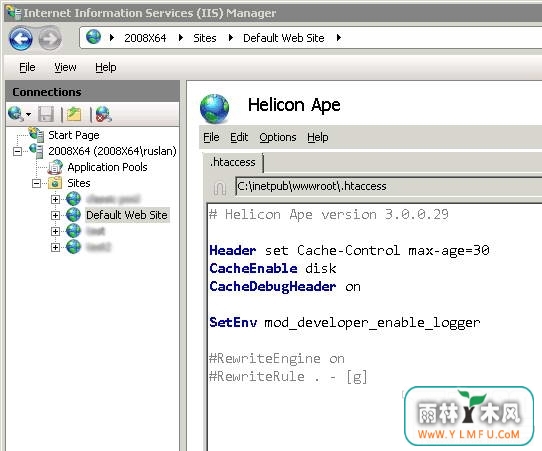Click the CacheEnable disk line
Image resolution: width=542 pixels, height=451 pixels.
pyautogui.click(x=273, y=269)
